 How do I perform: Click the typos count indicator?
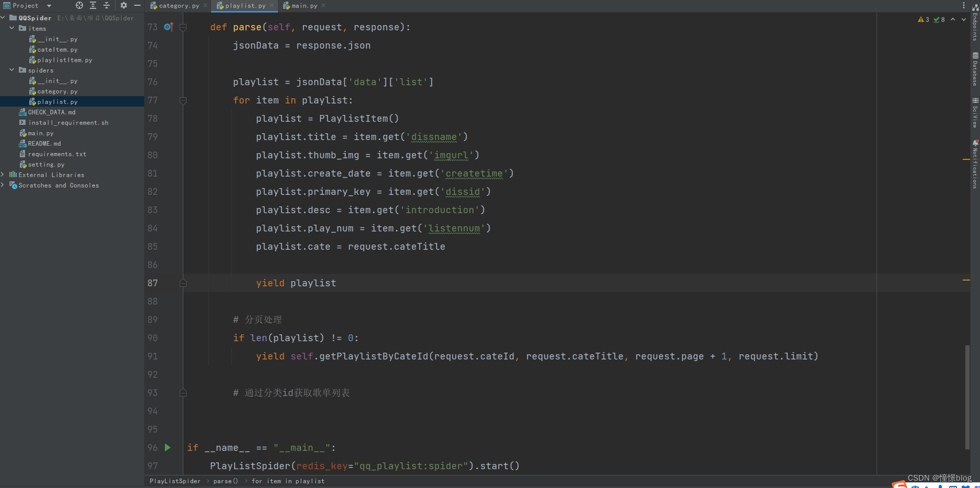click(939, 19)
